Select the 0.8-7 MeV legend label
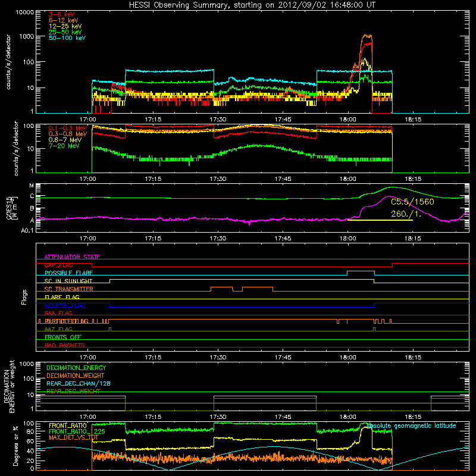This screenshot has width=476, height=476. coord(65,140)
